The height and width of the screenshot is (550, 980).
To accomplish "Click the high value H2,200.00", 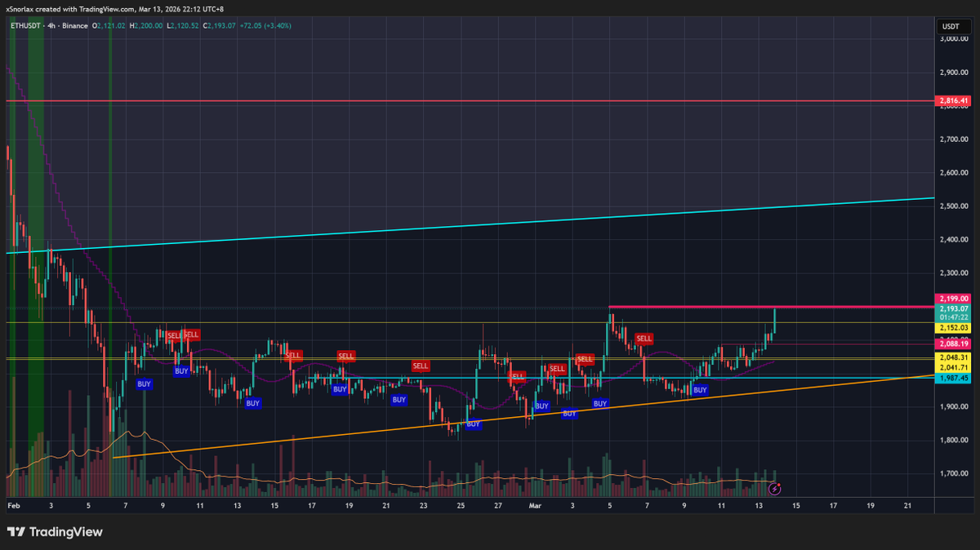I will (x=145, y=26).
